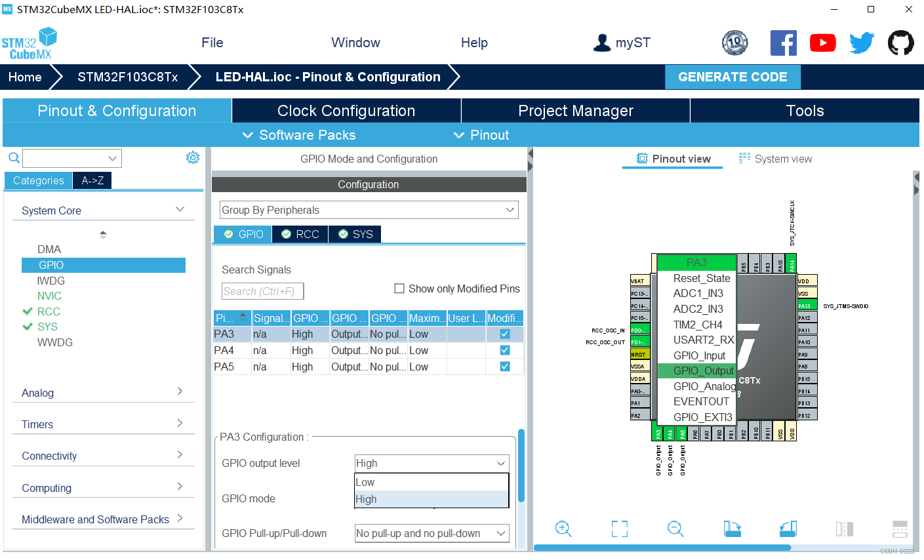Switch to the A->Z tab
924x560 pixels.
point(92,180)
